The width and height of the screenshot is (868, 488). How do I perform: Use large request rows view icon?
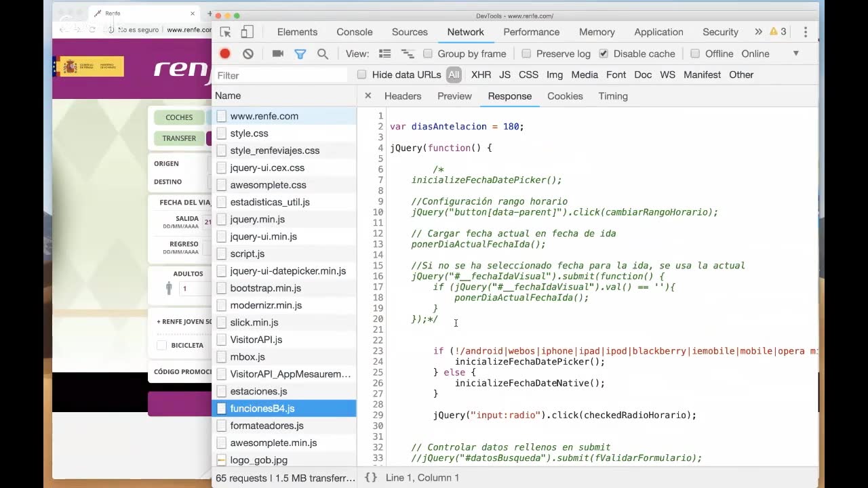(385, 54)
